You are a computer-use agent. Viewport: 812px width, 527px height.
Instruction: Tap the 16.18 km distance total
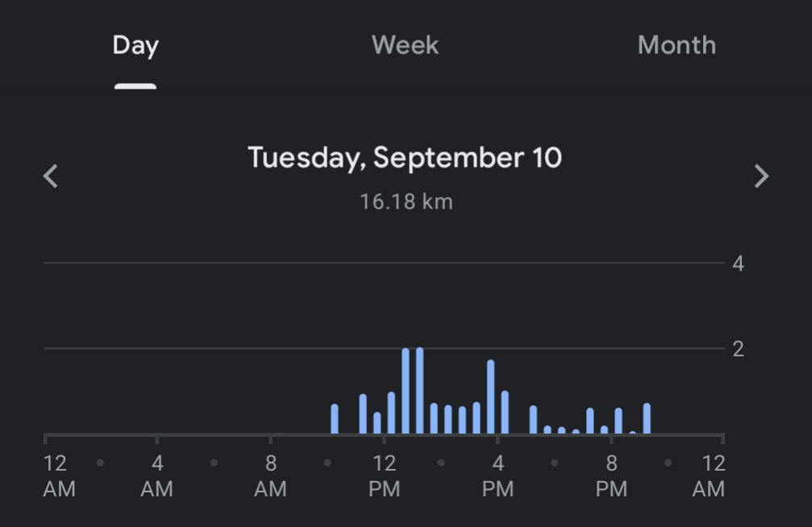pyautogui.click(x=406, y=201)
